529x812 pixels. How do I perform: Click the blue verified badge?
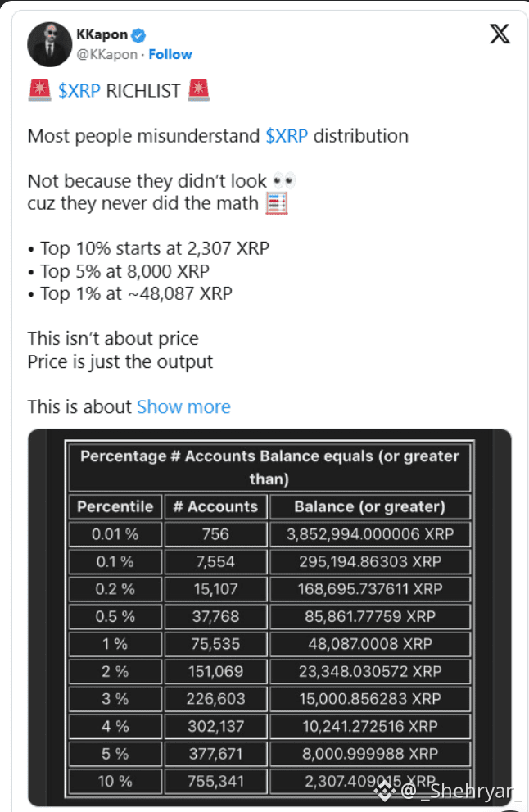pyautogui.click(x=139, y=34)
